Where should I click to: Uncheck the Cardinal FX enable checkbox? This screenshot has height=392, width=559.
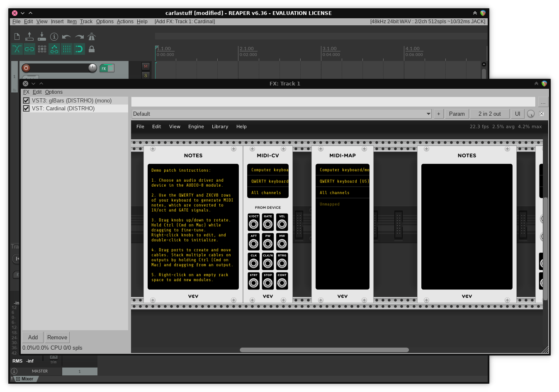[x=26, y=108]
